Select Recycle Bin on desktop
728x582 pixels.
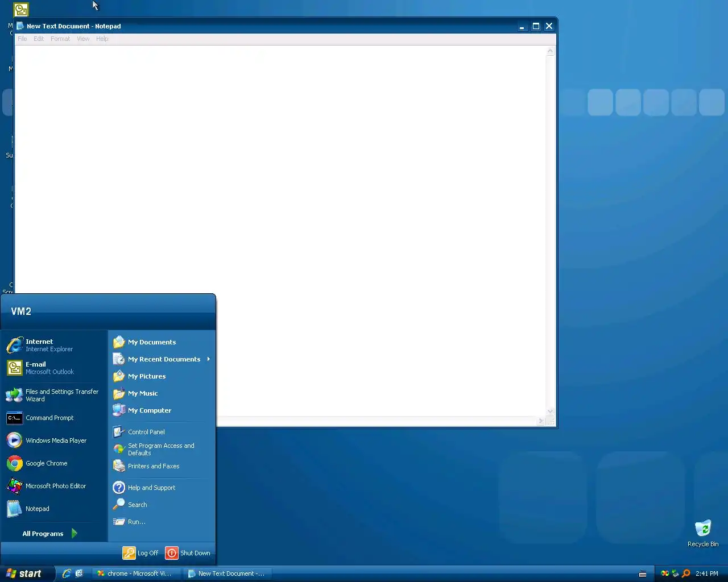pyautogui.click(x=703, y=533)
